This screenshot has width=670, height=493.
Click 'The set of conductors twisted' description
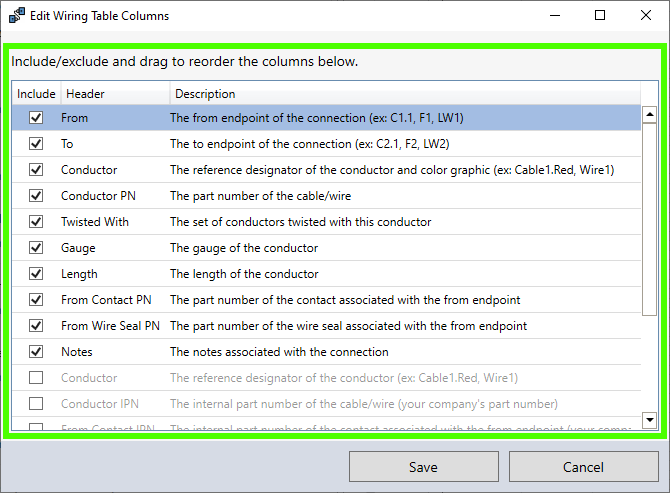point(300,222)
